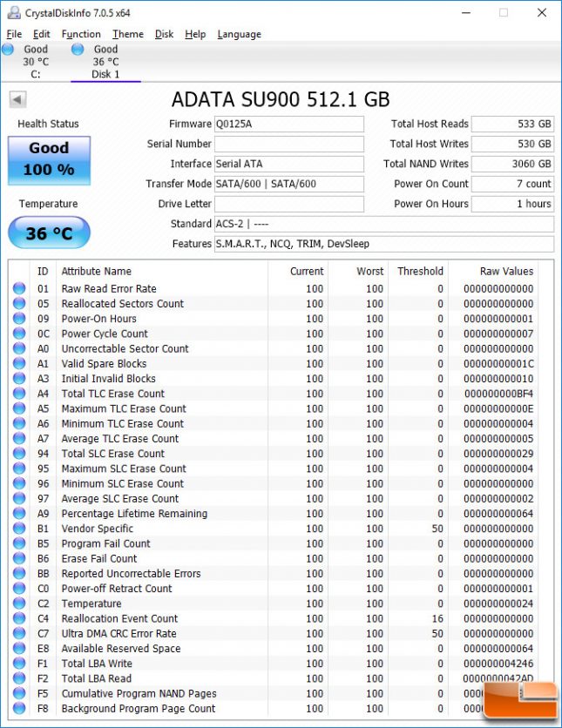Click the Total NAND Writes value 3060 GB
Viewport: 562px width, 728px height.
512,164
